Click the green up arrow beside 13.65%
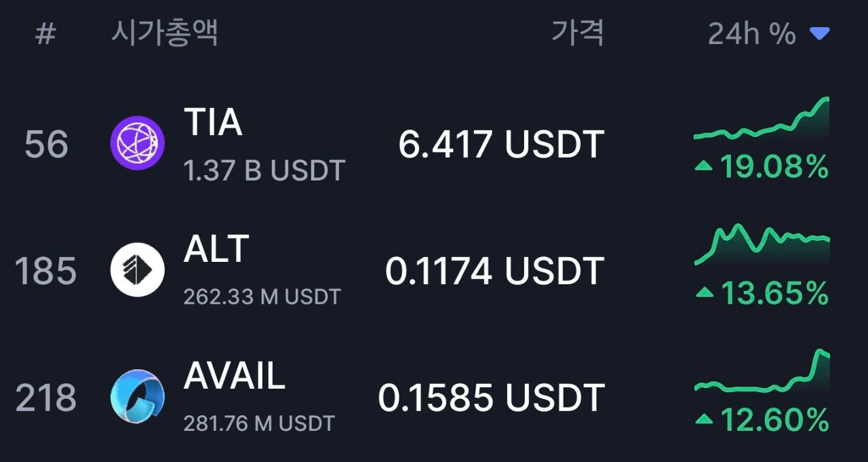The width and height of the screenshot is (868, 462). tap(705, 293)
